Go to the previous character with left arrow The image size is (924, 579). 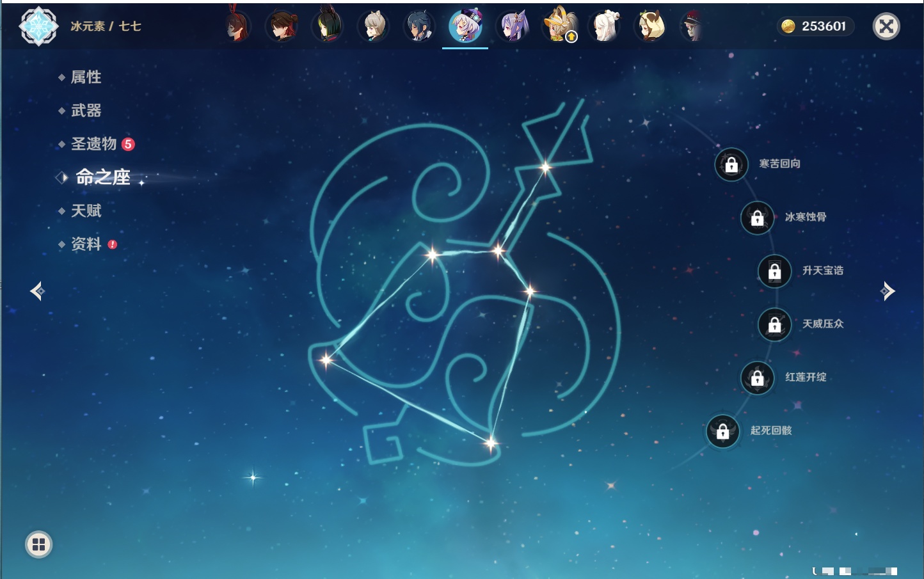point(38,291)
